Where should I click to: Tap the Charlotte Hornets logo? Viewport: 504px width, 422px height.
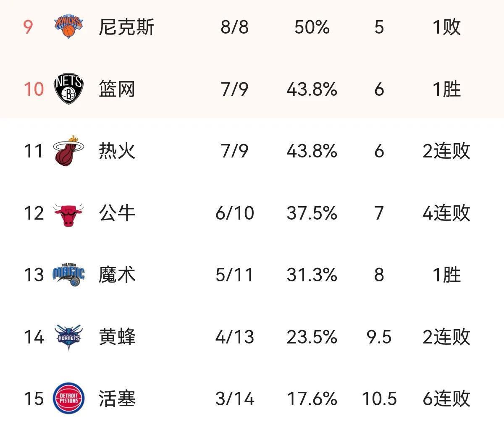69,337
